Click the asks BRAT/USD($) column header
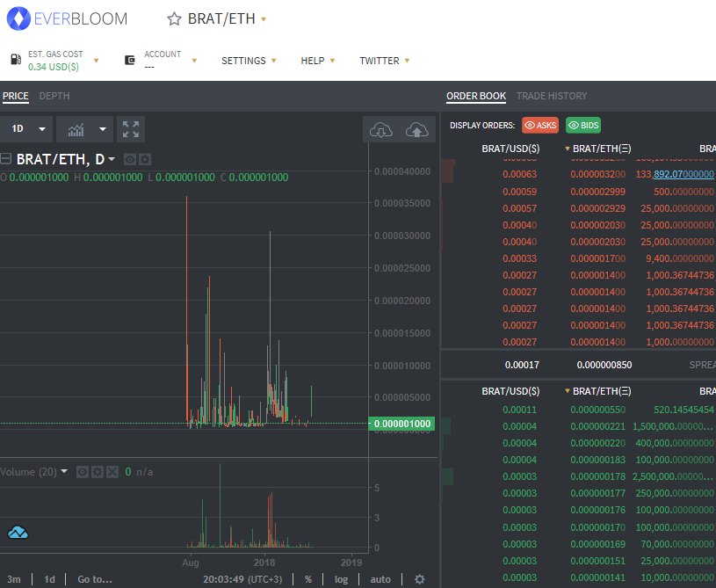Viewport: 716px width, 588px height. tap(510, 149)
